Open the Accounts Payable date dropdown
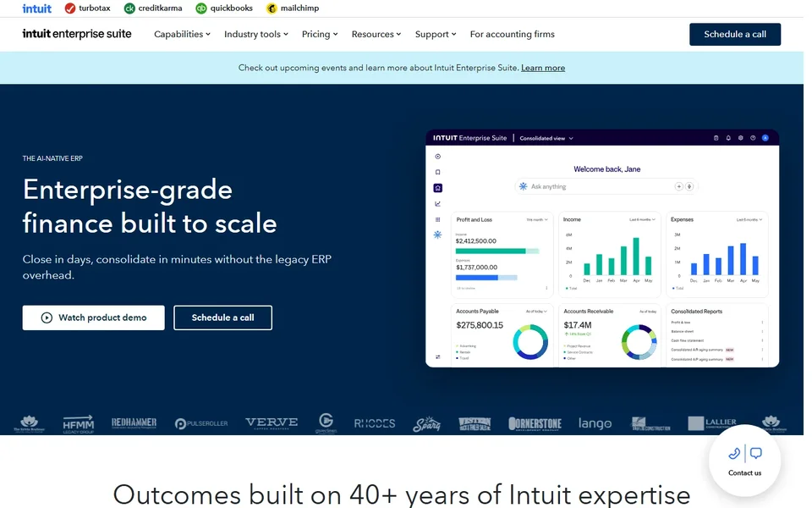Screen dimensions: 812x508 [536, 312]
